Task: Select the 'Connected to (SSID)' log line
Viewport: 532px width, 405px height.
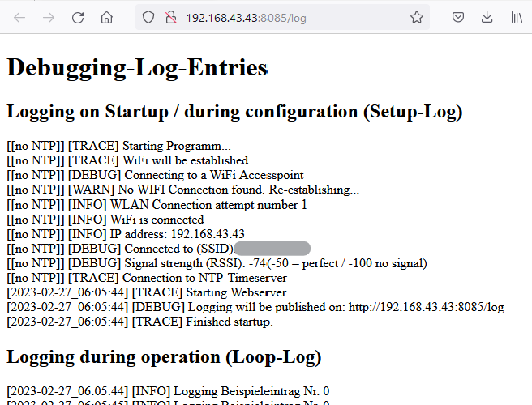Action: click(x=158, y=249)
